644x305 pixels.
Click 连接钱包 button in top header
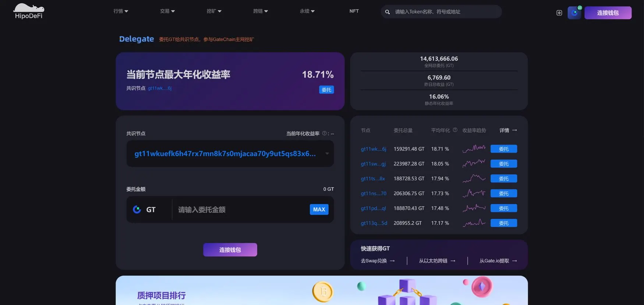pos(608,13)
